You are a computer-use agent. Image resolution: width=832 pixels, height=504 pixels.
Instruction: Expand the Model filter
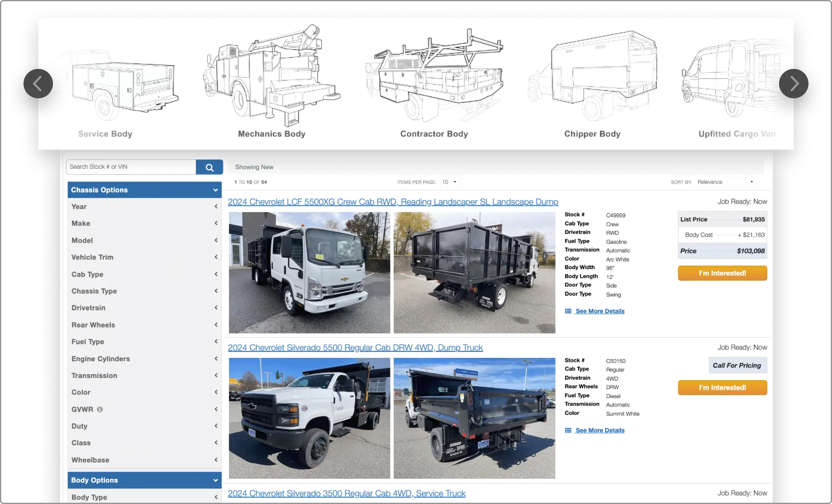point(145,240)
